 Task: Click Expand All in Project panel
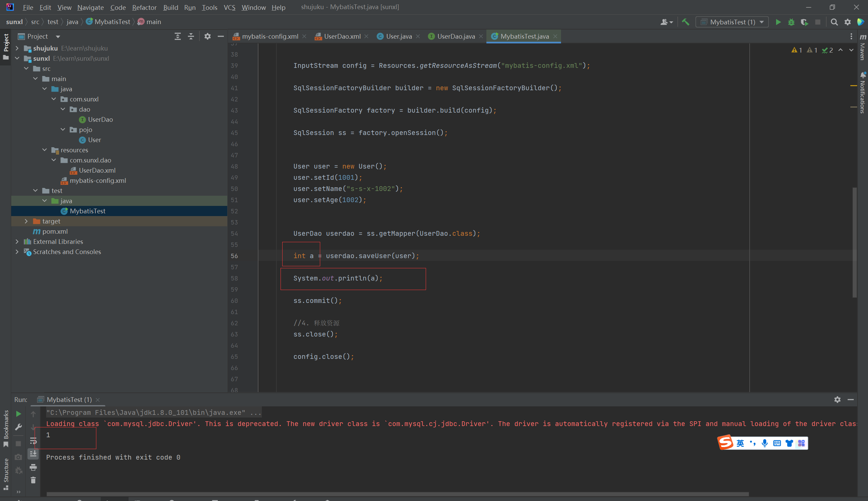click(177, 37)
